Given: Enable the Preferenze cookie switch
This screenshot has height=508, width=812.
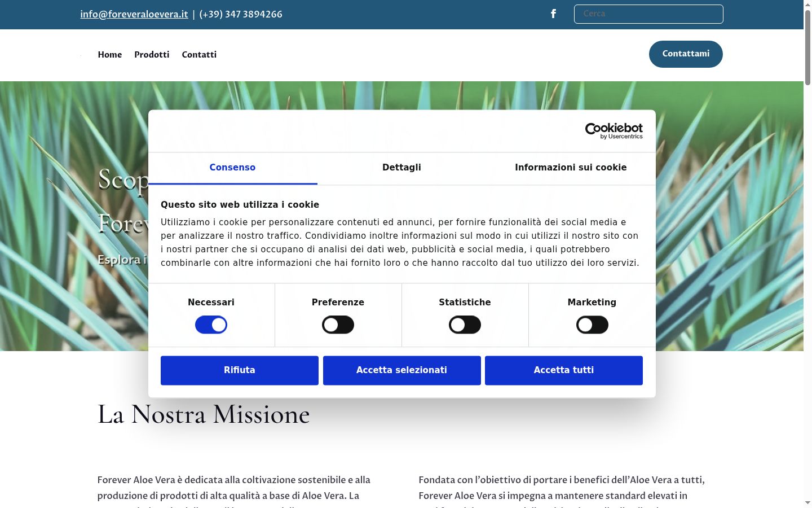Looking at the screenshot, I should (x=338, y=325).
